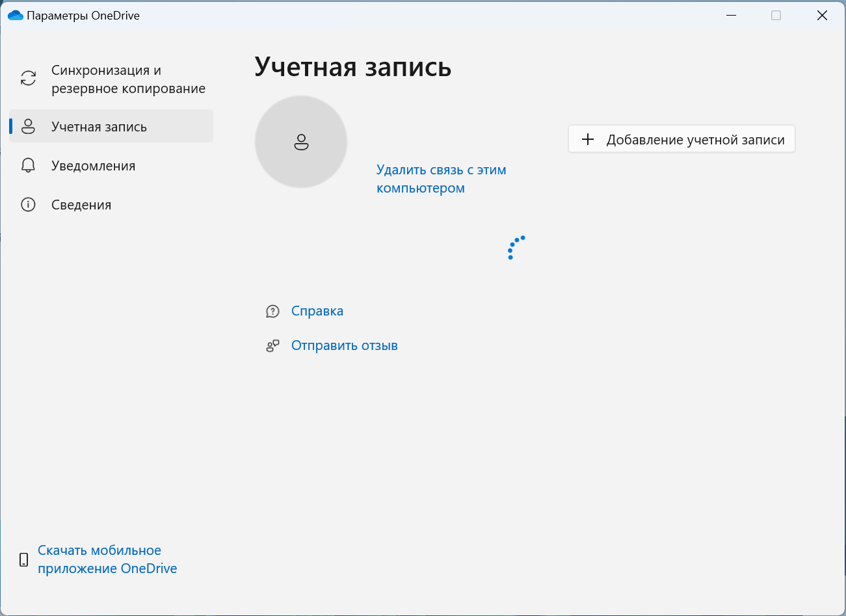Open the Синхронизация и резервное копирование section
This screenshot has height=616, width=846.
(x=111, y=79)
